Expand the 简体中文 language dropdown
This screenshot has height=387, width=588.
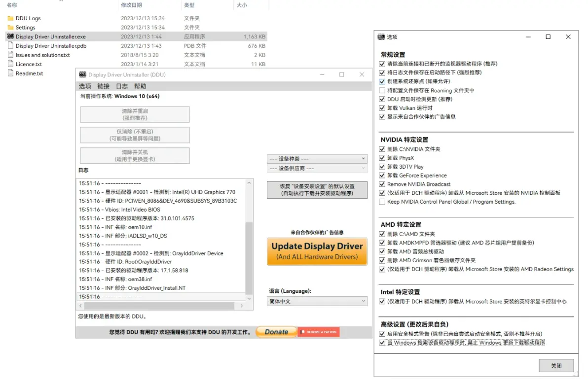click(317, 301)
